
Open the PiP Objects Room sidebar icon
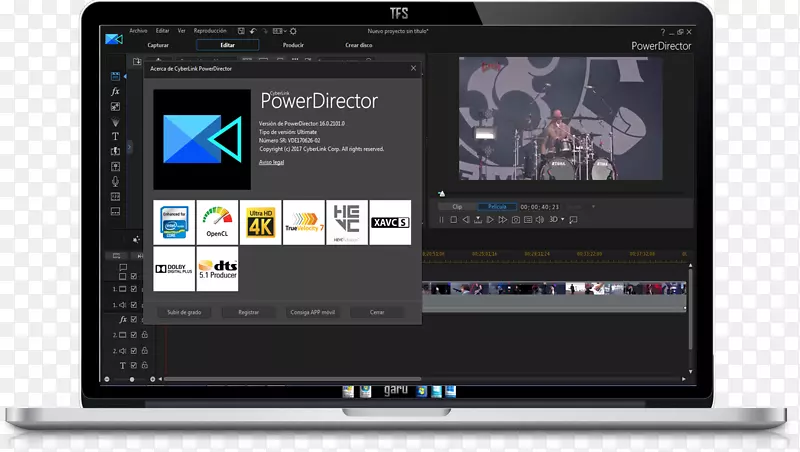[115, 107]
